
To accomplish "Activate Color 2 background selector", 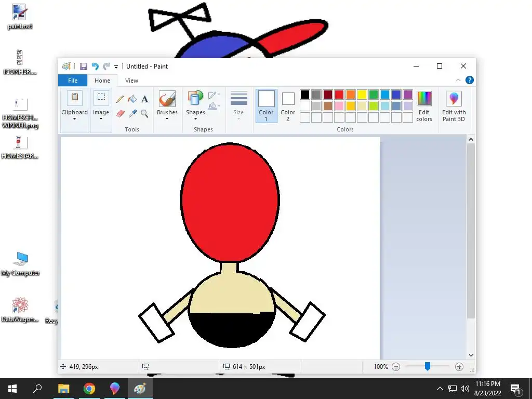I will [x=288, y=106].
